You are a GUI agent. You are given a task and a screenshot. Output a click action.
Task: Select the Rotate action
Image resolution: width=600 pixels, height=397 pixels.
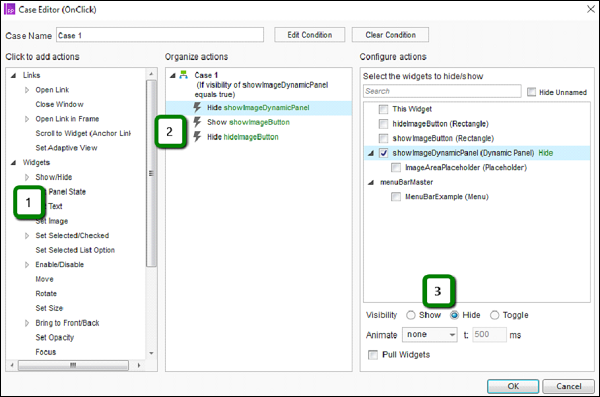coord(46,294)
